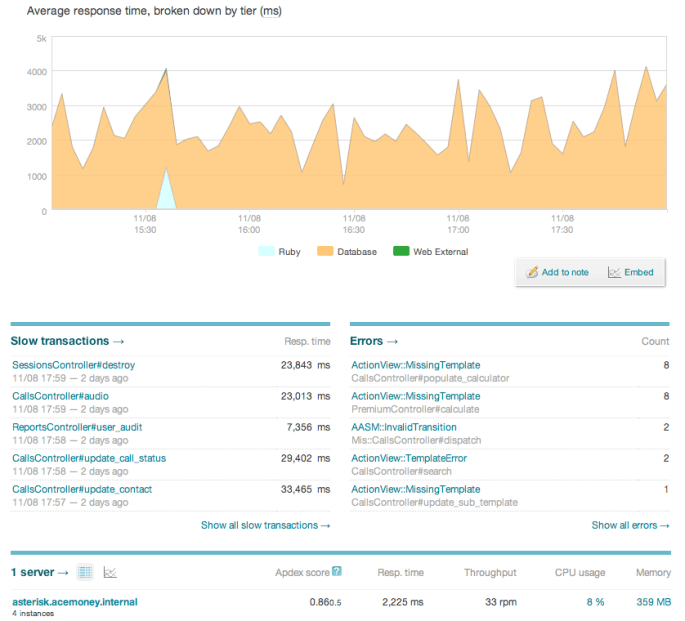Screen dimensions: 685x621
Task: Open SessionsController#destroy transaction
Action: (x=73, y=365)
